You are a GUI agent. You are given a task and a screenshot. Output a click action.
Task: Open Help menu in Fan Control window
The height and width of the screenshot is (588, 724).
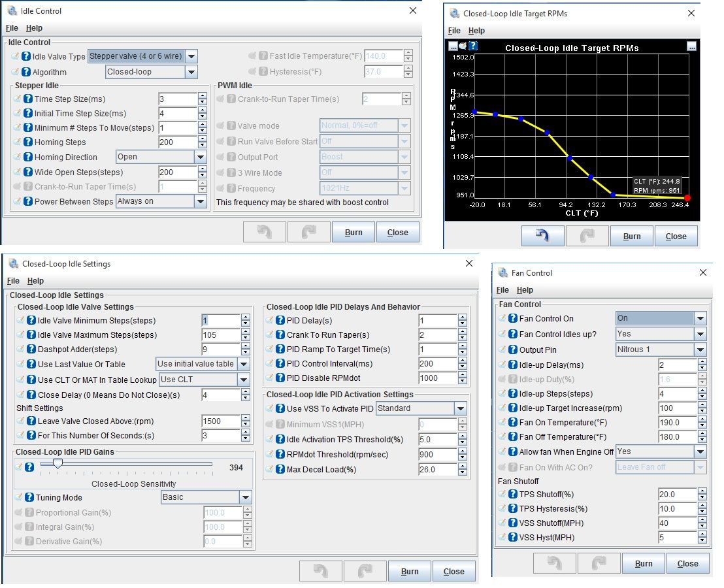(525, 290)
